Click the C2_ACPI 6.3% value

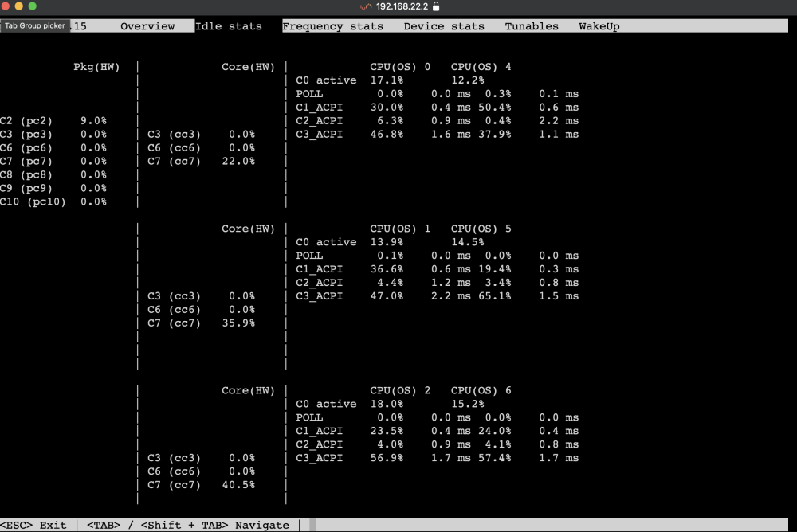pyautogui.click(x=390, y=121)
